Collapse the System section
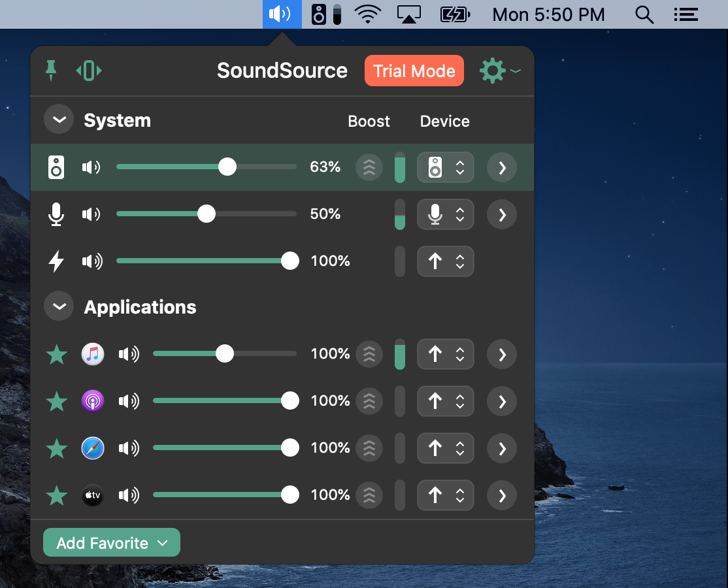The image size is (728, 588). tap(59, 120)
